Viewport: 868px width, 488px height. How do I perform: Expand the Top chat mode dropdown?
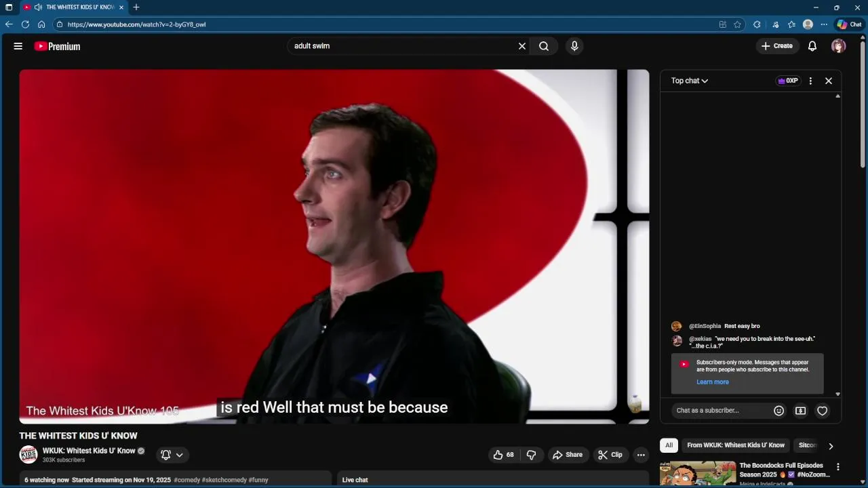(x=690, y=81)
